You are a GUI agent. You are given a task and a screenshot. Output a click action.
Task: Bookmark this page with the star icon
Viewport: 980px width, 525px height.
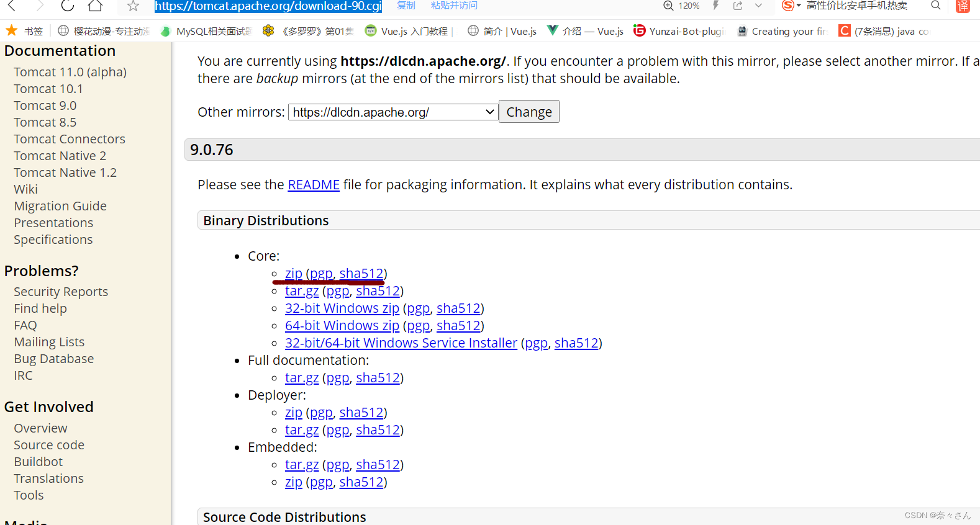[133, 6]
